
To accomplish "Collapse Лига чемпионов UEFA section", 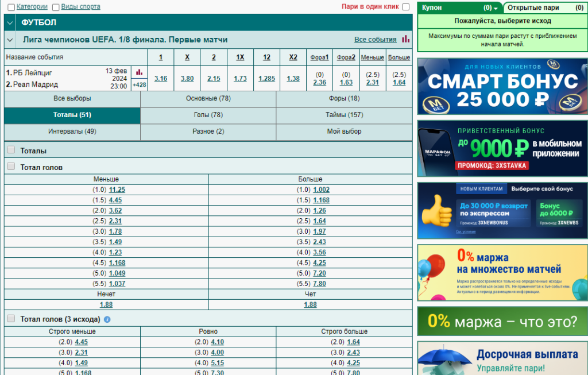I will [10, 40].
